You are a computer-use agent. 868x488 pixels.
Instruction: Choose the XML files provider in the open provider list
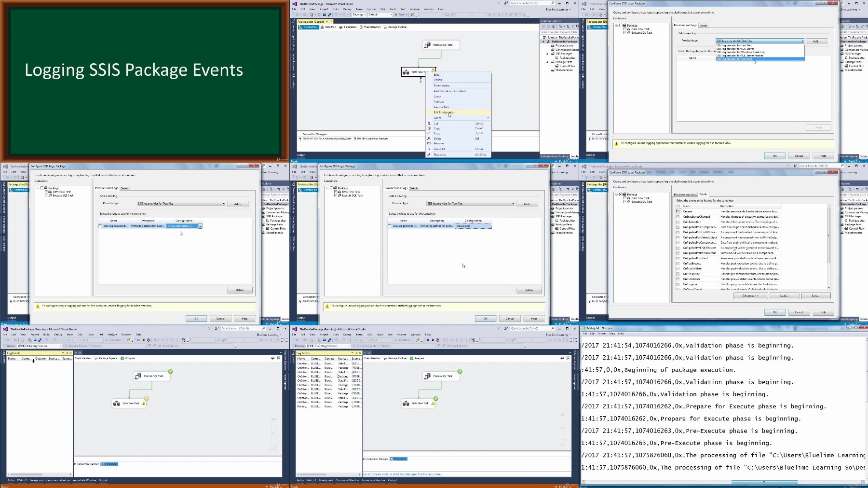point(759,59)
